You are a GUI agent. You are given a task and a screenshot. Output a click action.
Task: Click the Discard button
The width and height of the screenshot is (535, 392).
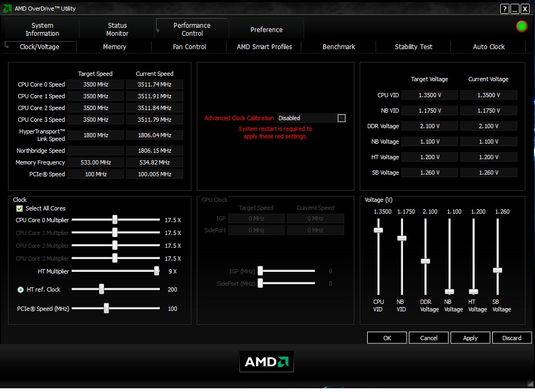[x=512, y=338]
